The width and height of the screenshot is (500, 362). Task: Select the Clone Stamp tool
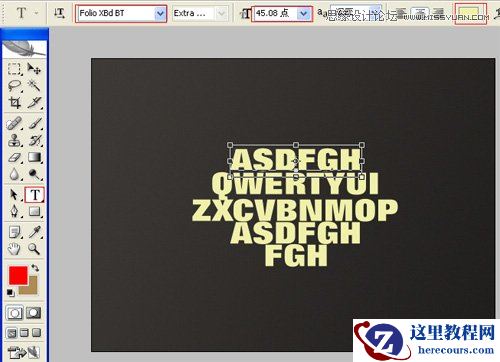14,140
